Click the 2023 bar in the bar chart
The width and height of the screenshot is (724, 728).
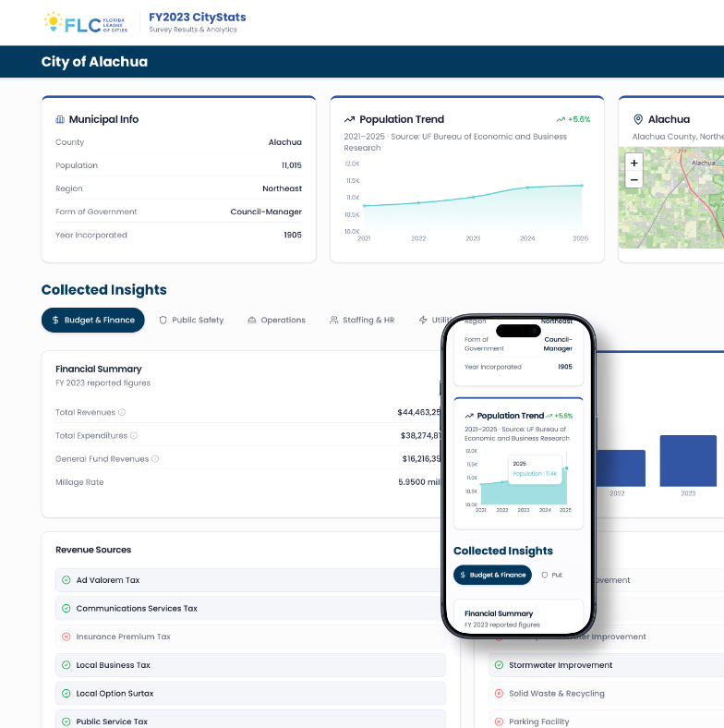(688, 461)
